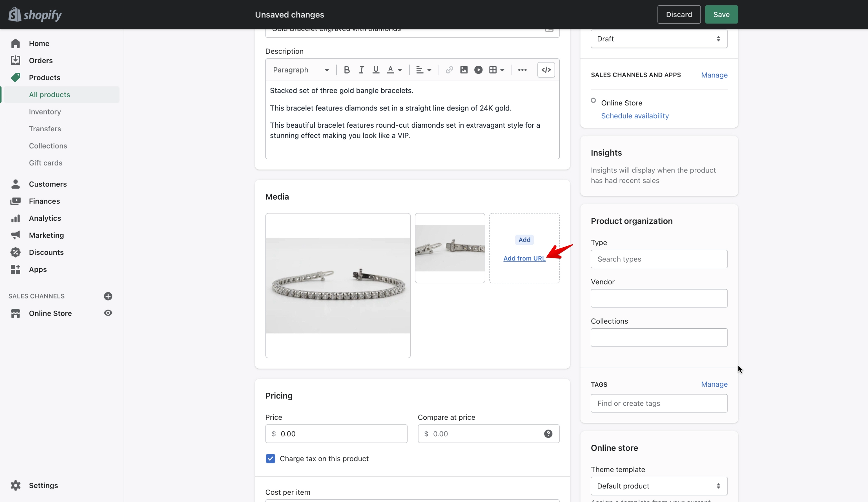Insert a link in description
Image resolution: width=868 pixels, height=502 pixels.
point(449,70)
